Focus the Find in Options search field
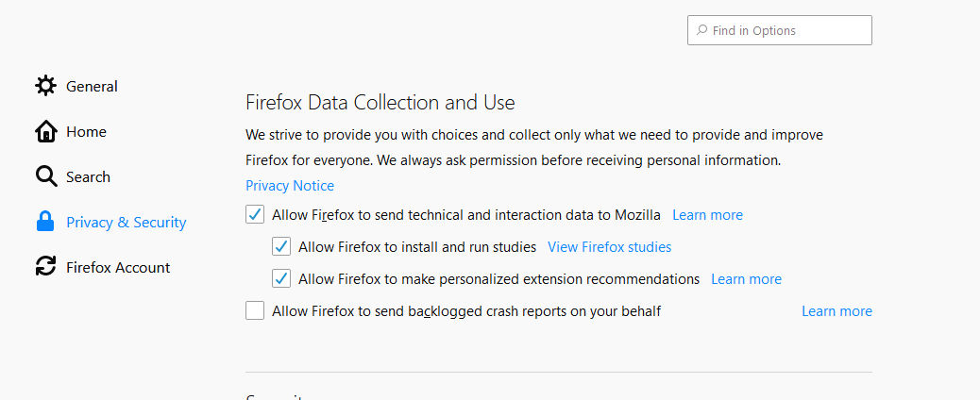 [x=780, y=30]
